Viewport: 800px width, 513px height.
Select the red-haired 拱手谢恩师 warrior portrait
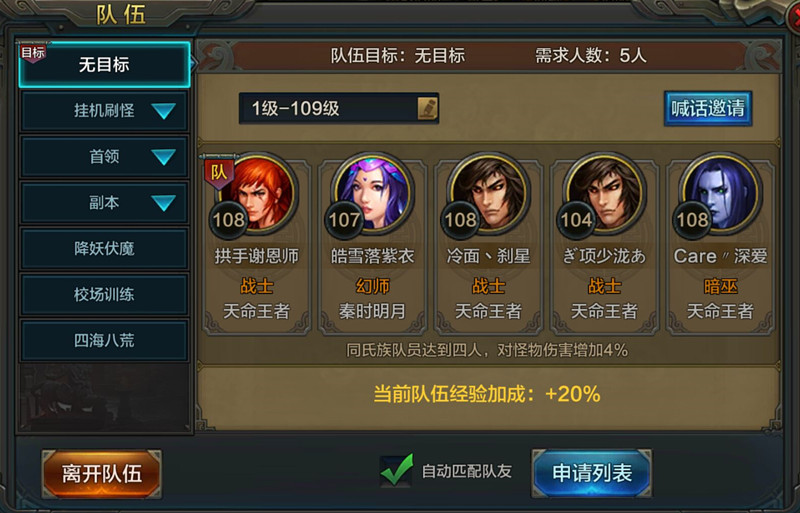pyautogui.click(x=257, y=193)
